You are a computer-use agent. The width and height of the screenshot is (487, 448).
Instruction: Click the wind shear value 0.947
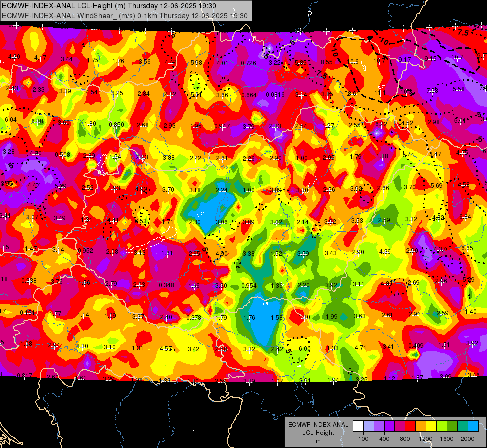click(222, 126)
